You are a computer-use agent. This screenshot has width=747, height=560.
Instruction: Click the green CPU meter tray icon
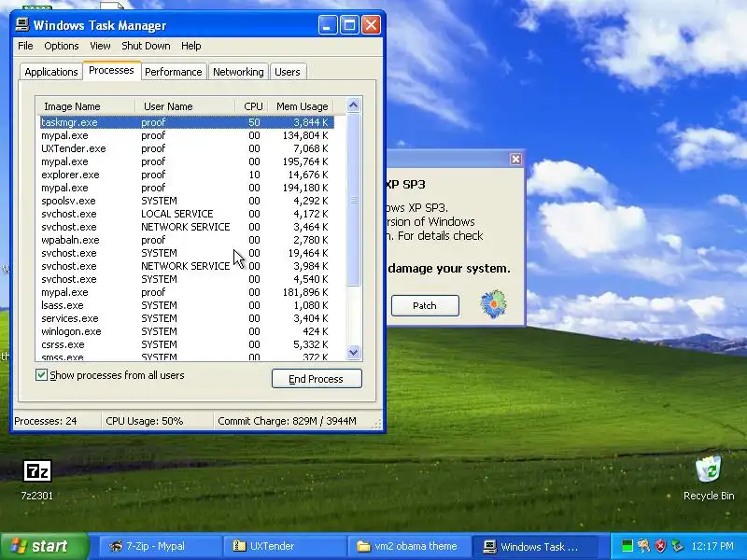627,546
